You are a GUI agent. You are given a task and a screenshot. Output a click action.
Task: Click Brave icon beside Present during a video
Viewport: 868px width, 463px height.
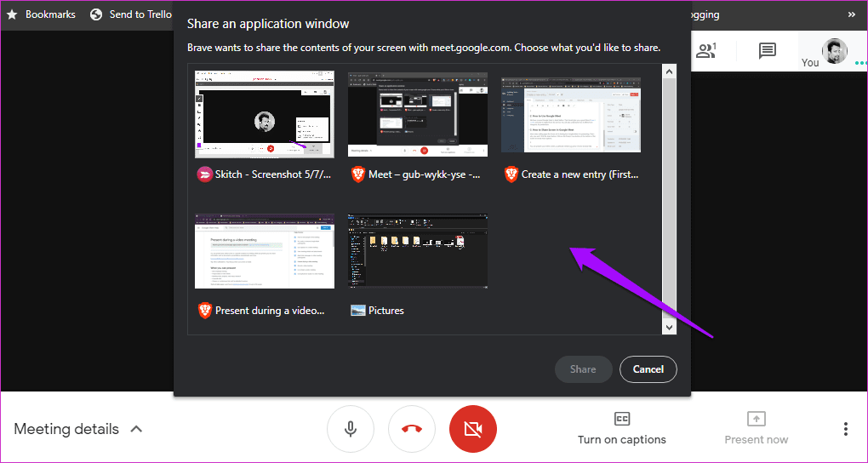pos(205,310)
